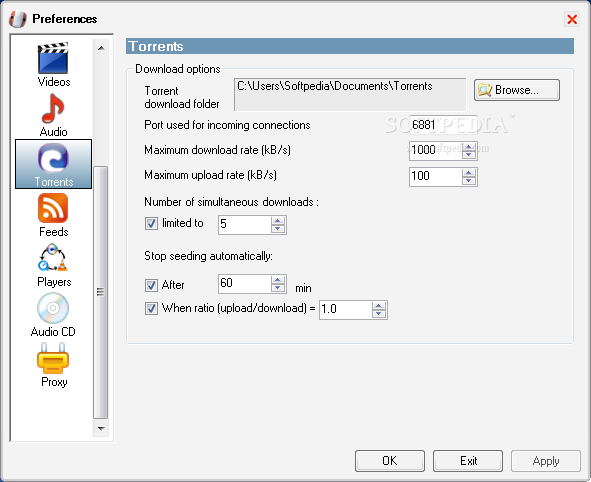
Task: Select the Torrents preferences icon
Action: 54,164
